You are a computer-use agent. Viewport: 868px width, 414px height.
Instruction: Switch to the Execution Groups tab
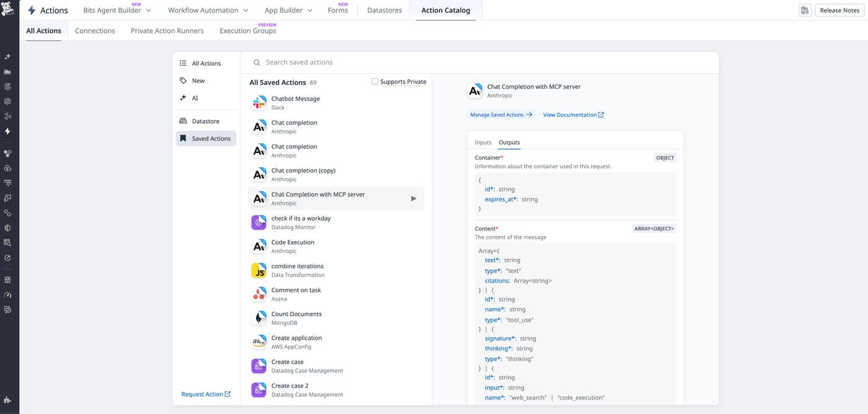(x=248, y=31)
